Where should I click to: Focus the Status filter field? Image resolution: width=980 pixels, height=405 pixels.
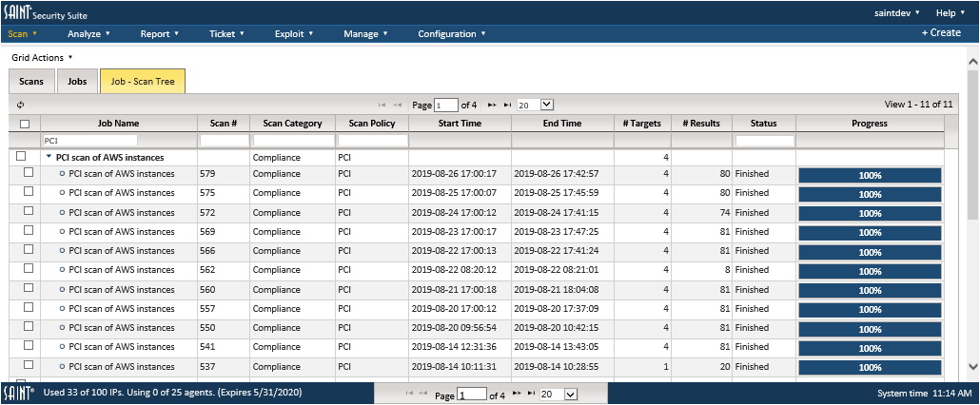[764, 141]
